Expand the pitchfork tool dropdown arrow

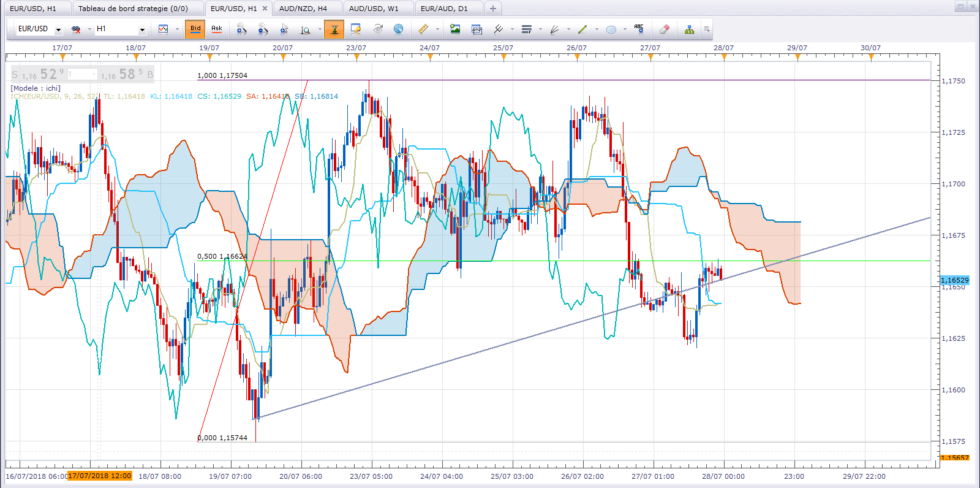coord(512,29)
